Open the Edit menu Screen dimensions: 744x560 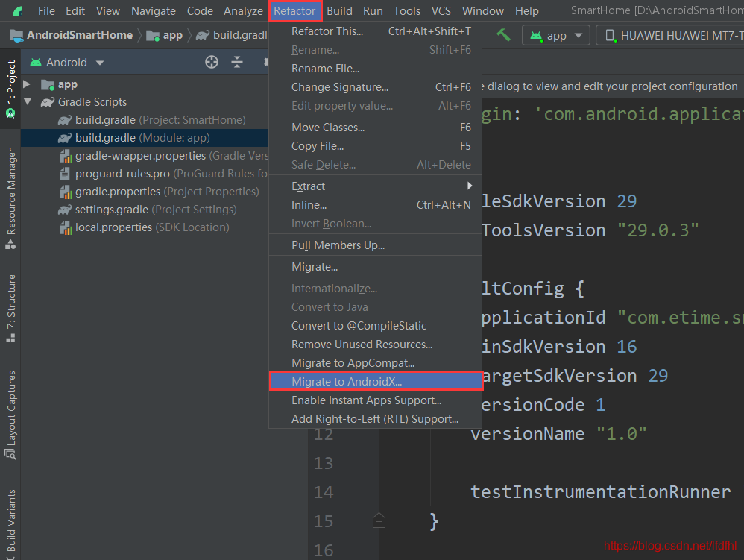(75, 11)
